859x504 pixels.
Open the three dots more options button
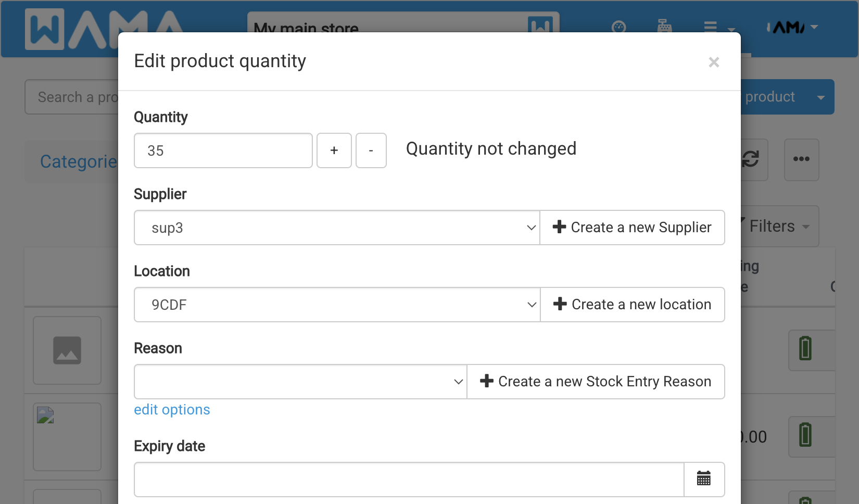801,159
